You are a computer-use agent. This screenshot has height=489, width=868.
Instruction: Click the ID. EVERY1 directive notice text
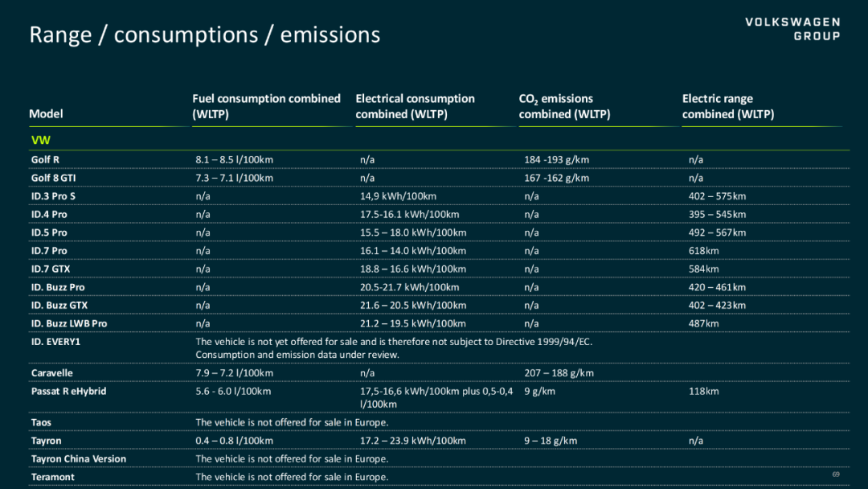click(x=394, y=348)
